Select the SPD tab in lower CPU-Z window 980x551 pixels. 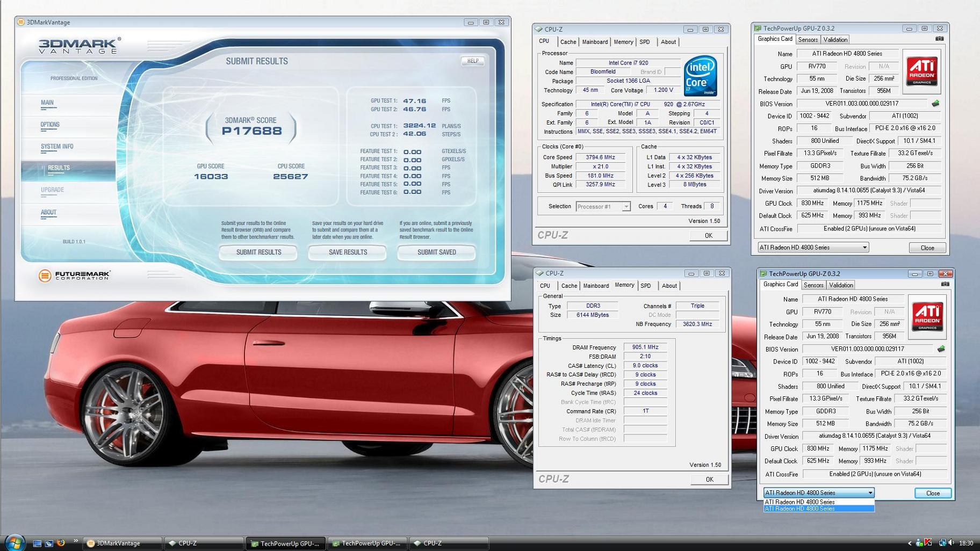pyautogui.click(x=646, y=286)
